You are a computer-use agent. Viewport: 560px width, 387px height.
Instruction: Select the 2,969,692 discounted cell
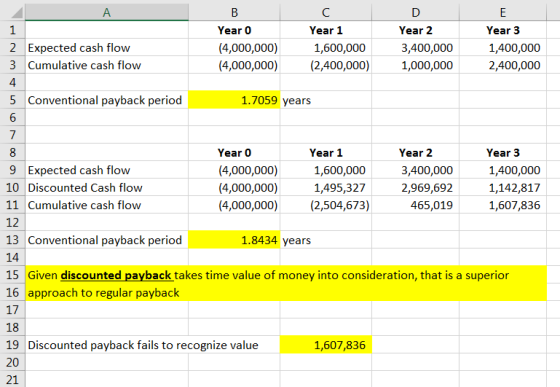click(x=415, y=188)
